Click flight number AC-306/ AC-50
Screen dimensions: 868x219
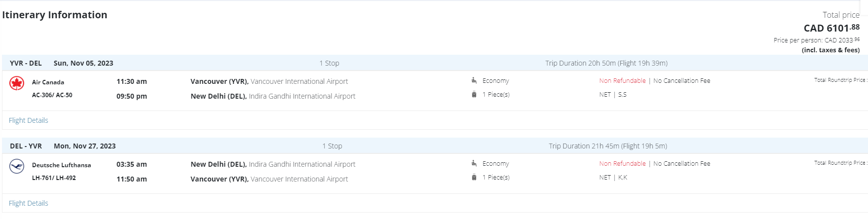coord(52,95)
